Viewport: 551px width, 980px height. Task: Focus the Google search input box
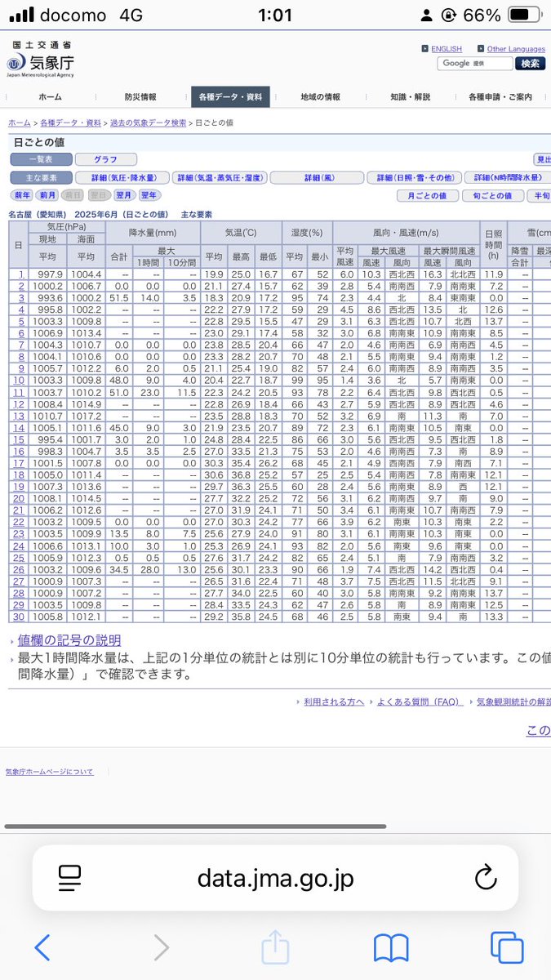point(473,63)
